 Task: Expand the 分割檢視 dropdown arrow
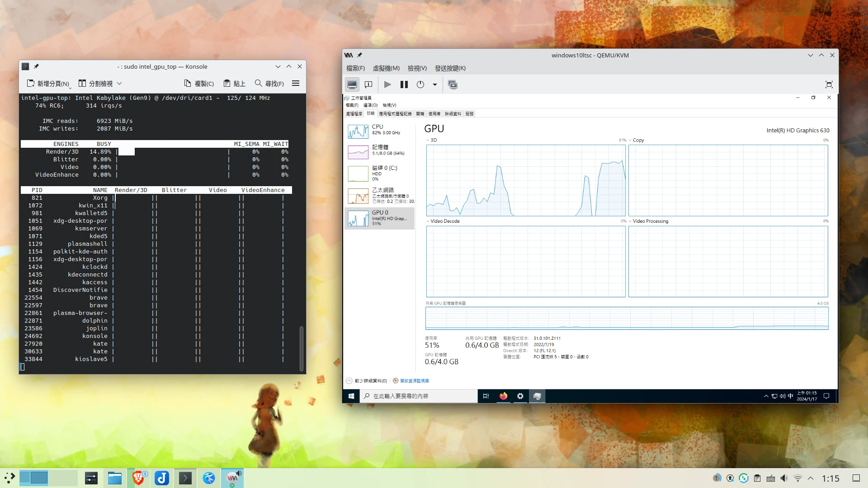click(x=119, y=84)
